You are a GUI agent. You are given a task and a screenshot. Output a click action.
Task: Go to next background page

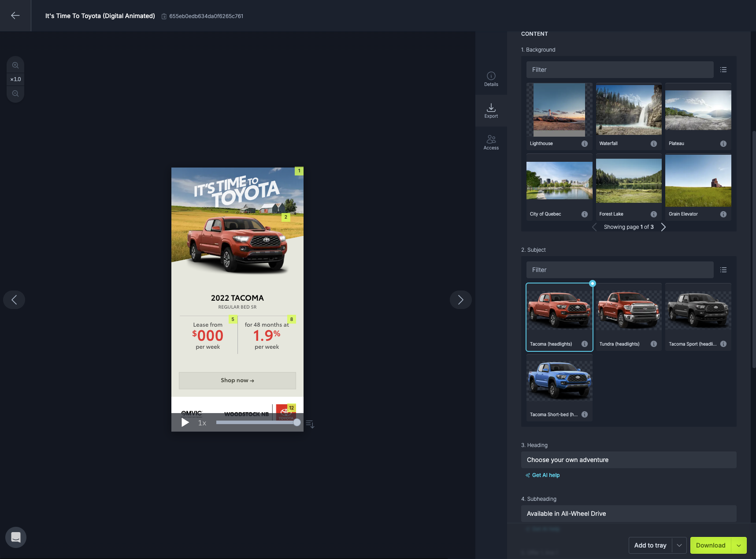point(663,227)
